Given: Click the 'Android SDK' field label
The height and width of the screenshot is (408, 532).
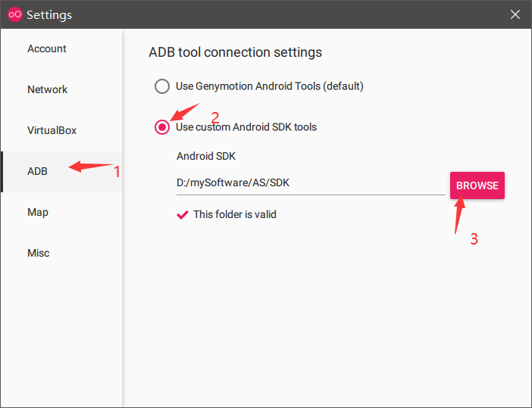Looking at the screenshot, I should [206, 156].
